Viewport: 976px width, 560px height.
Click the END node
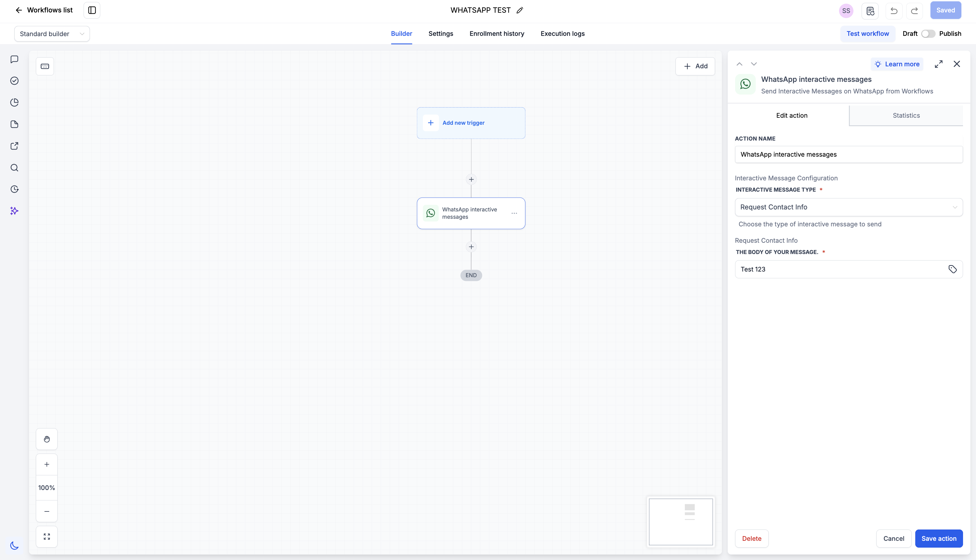pyautogui.click(x=471, y=275)
